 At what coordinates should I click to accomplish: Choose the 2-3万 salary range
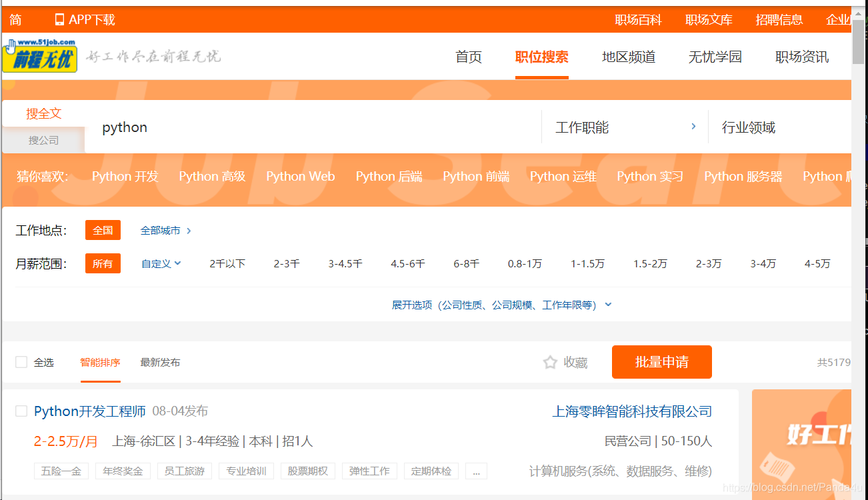click(x=708, y=264)
